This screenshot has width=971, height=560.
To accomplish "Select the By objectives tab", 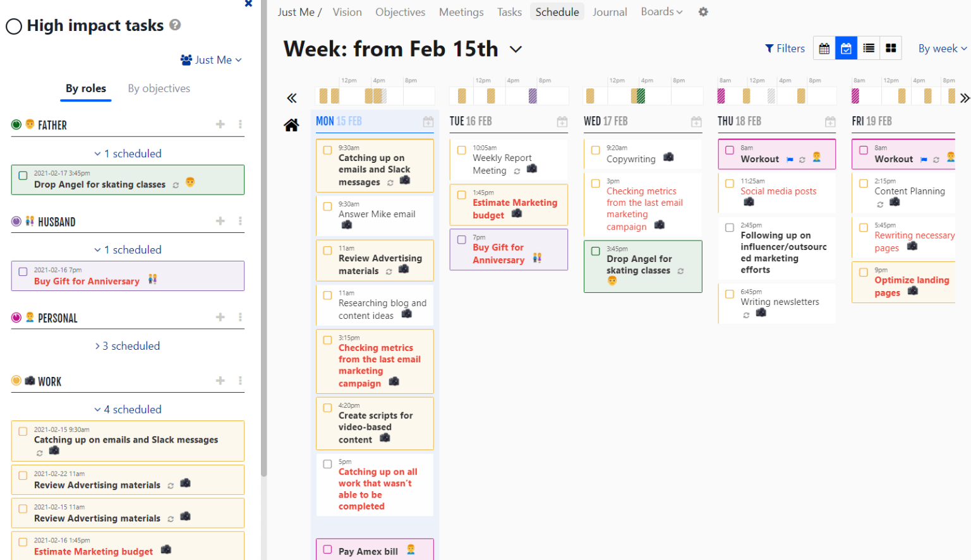I will tap(159, 88).
